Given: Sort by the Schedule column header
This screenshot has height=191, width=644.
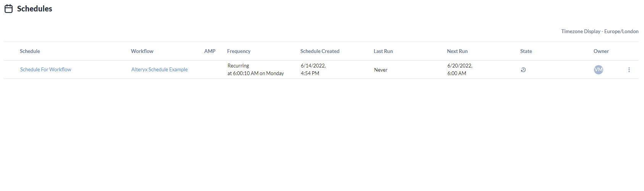Looking at the screenshot, I should (30, 51).
